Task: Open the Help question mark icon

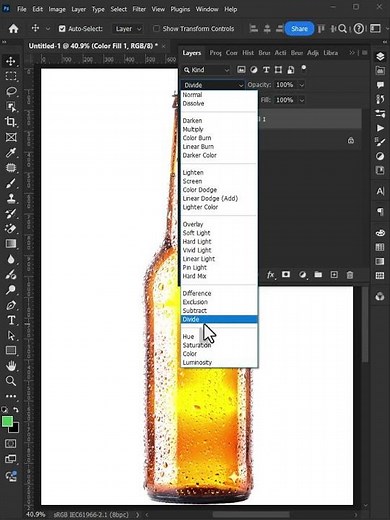Action: 358,29
